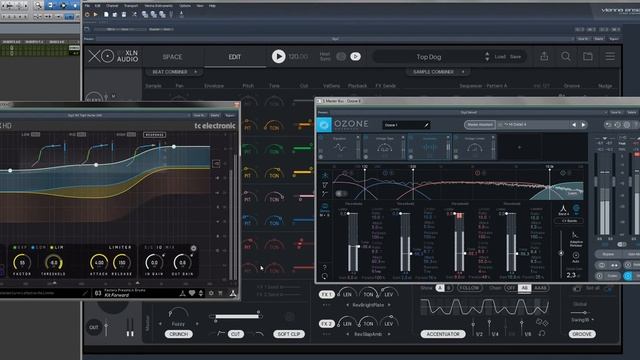The image size is (640, 360).
Task: Open the XO folder icon
Action: [x=588, y=56]
